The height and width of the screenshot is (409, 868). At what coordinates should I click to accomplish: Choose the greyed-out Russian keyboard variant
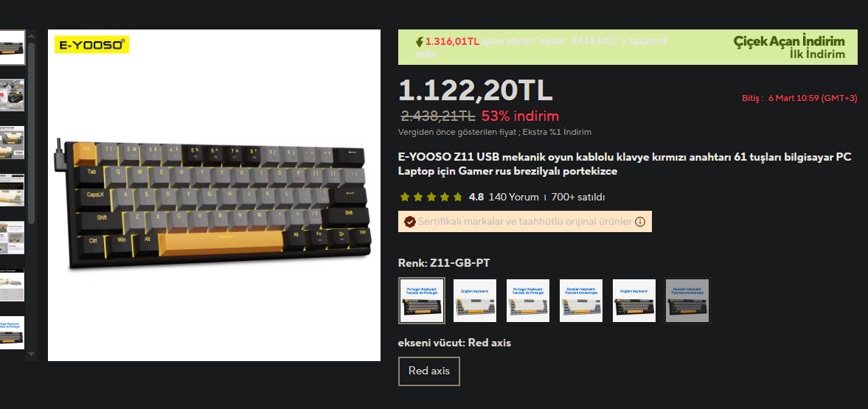tap(687, 301)
